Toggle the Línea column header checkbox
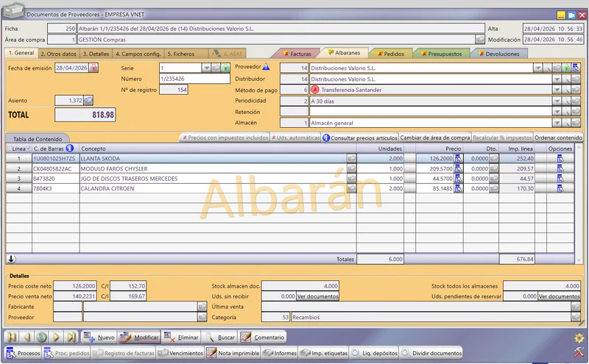 (x=10, y=149)
